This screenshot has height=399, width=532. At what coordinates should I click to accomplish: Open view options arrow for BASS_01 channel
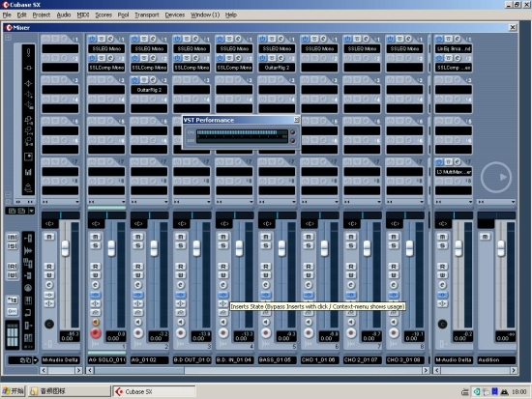tap(293, 202)
